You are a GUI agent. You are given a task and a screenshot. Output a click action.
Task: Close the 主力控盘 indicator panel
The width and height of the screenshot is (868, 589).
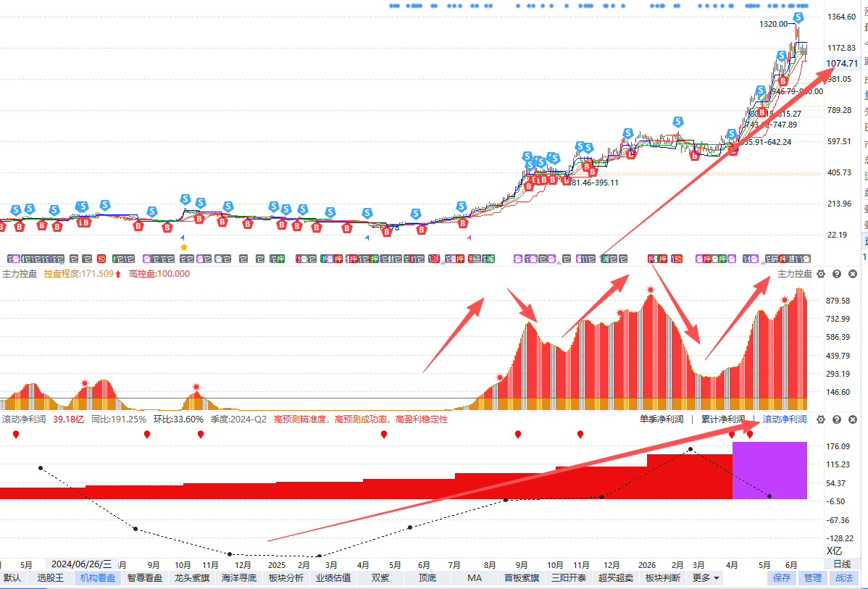tap(853, 274)
